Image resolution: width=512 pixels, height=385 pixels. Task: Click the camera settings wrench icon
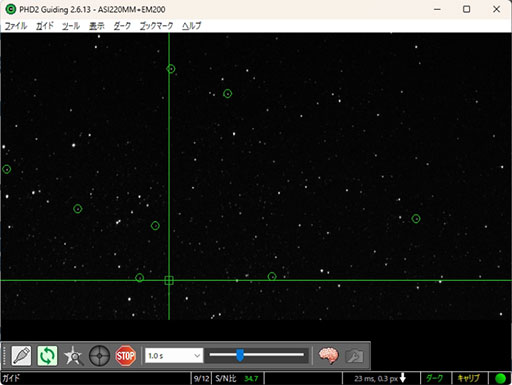pyautogui.click(x=354, y=356)
